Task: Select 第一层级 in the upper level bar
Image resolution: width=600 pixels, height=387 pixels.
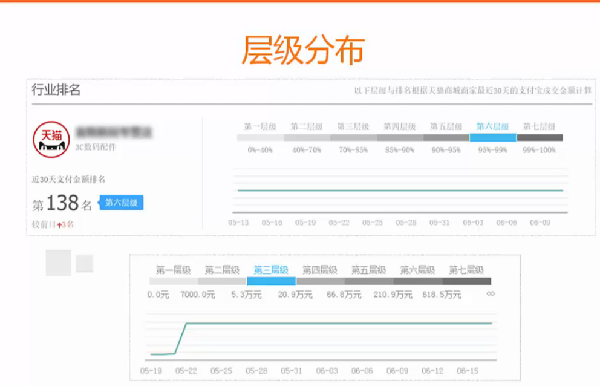Action: [x=260, y=126]
